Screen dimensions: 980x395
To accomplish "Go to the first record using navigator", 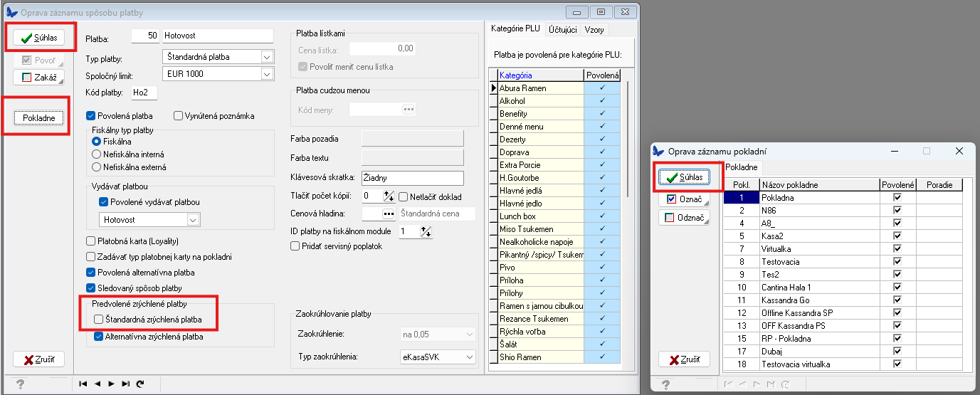I will (83, 384).
